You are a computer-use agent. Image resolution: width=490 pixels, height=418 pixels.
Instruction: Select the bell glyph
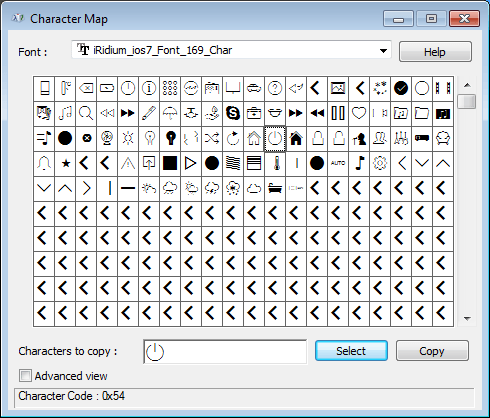[x=44, y=163]
